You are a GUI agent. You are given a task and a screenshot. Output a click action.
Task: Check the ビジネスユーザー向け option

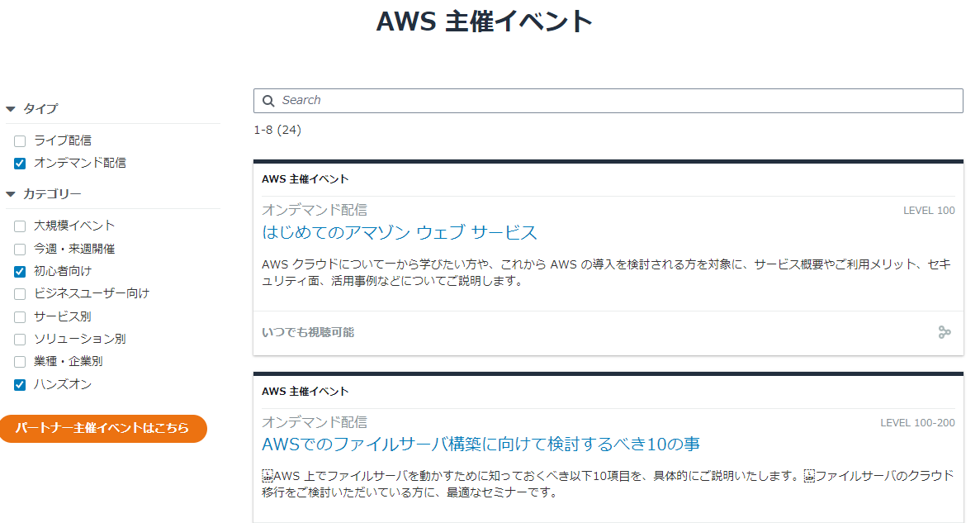21,294
